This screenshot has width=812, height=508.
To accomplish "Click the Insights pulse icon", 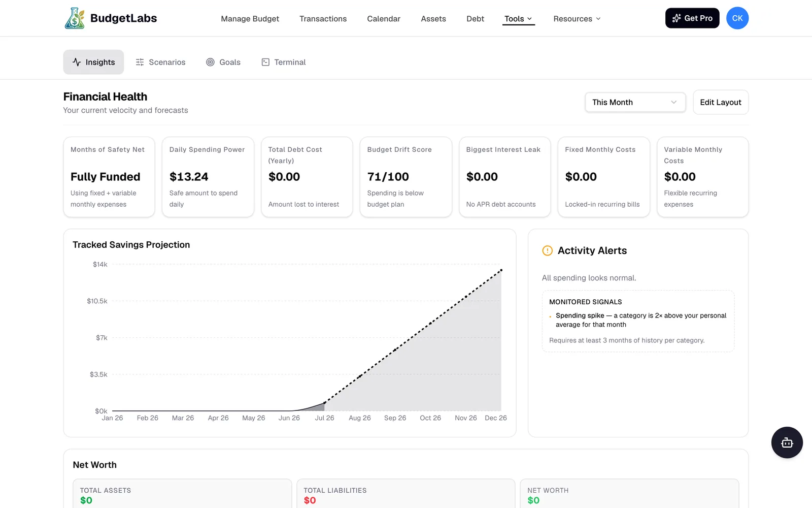I will (x=77, y=62).
